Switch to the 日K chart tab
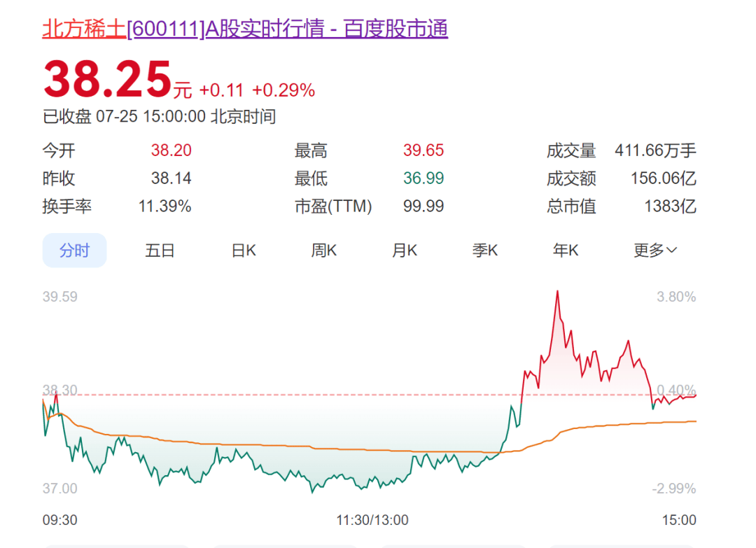756x548 pixels. tap(244, 250)
